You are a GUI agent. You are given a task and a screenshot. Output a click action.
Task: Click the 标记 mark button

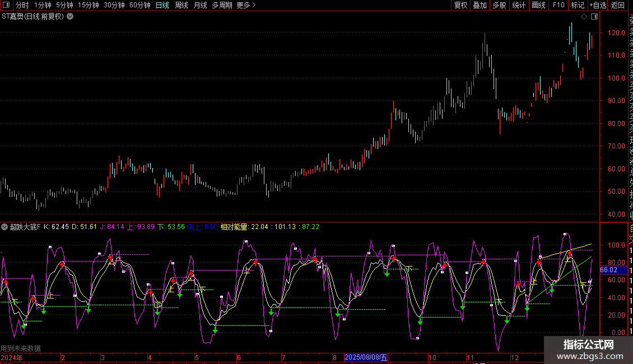[578, 5]
